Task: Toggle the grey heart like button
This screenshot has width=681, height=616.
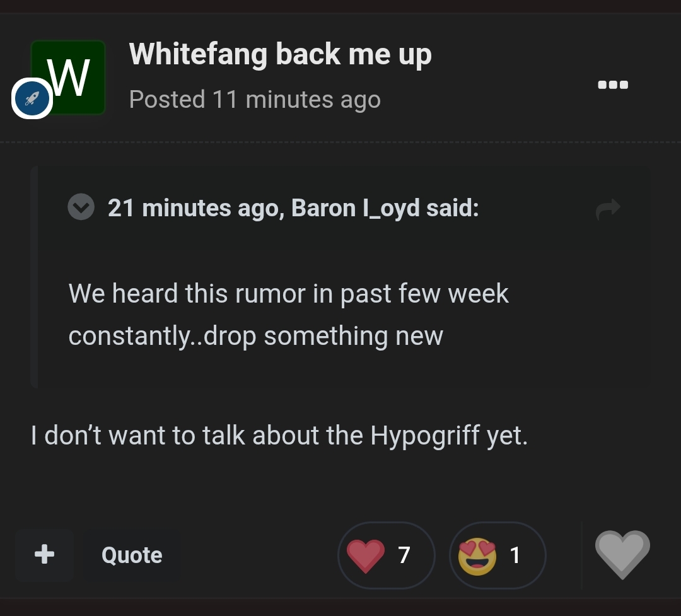Action: (622, 555)
